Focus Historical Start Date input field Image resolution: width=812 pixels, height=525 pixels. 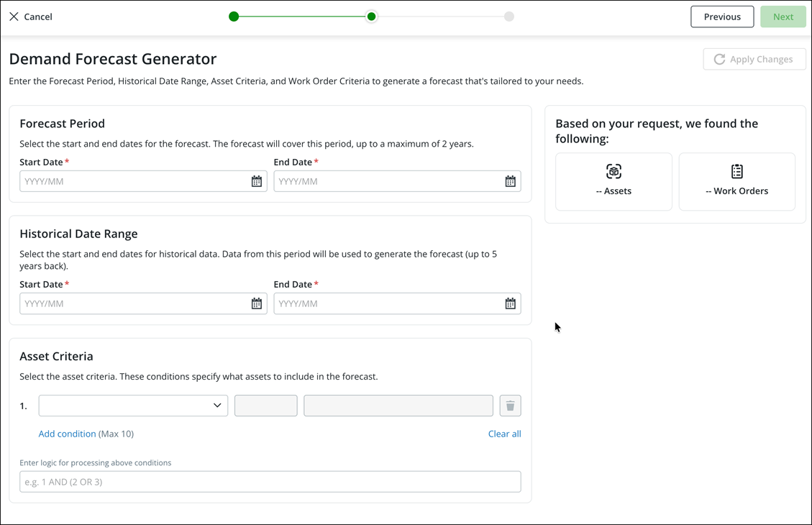click(x=143, y=303)
